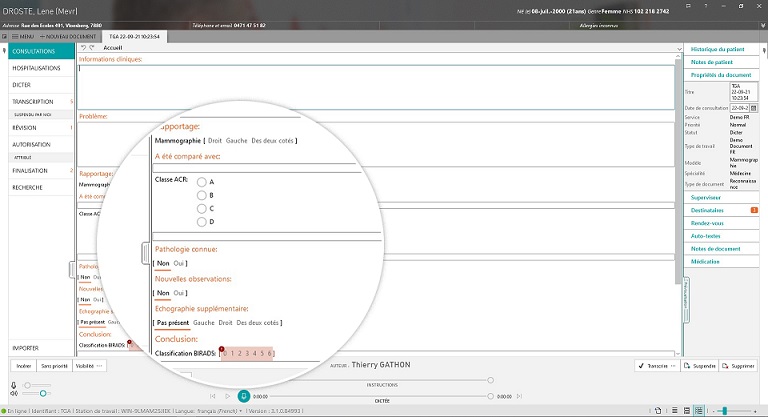Expand the Auto-textes panel

721,236
